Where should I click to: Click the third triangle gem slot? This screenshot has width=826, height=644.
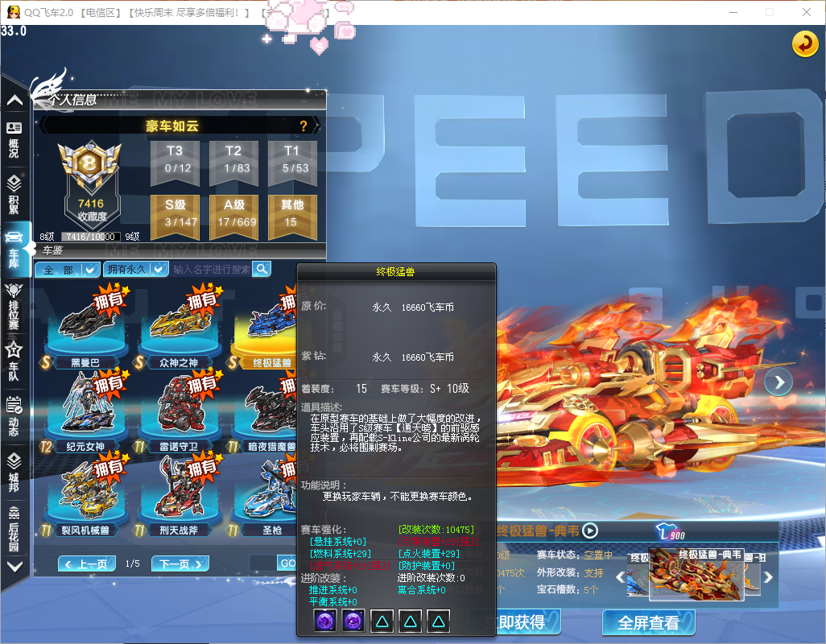click(x=382, y=621)
